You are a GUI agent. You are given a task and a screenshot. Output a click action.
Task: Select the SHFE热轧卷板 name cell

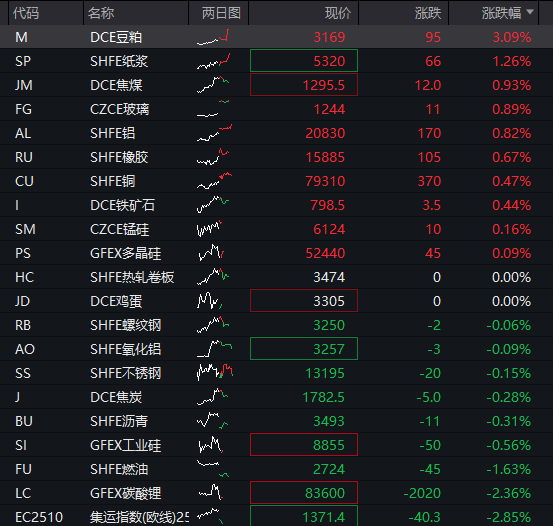point(132,277)
